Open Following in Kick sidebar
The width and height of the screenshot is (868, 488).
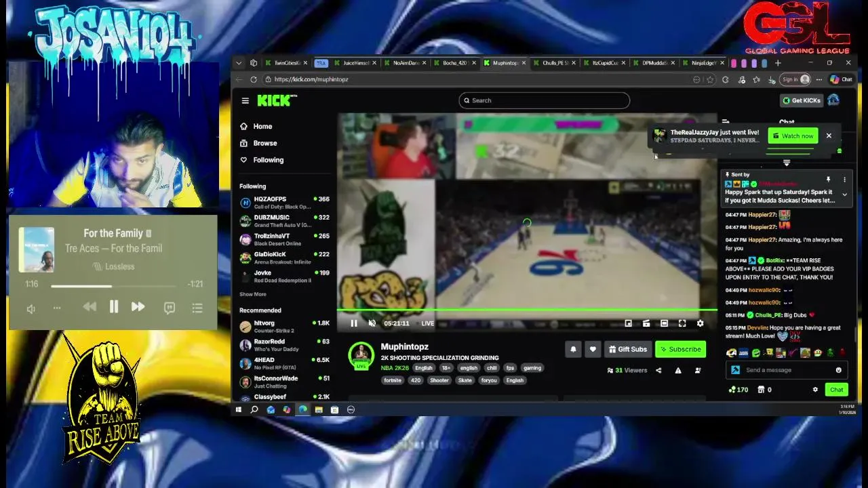coord(262,160)
